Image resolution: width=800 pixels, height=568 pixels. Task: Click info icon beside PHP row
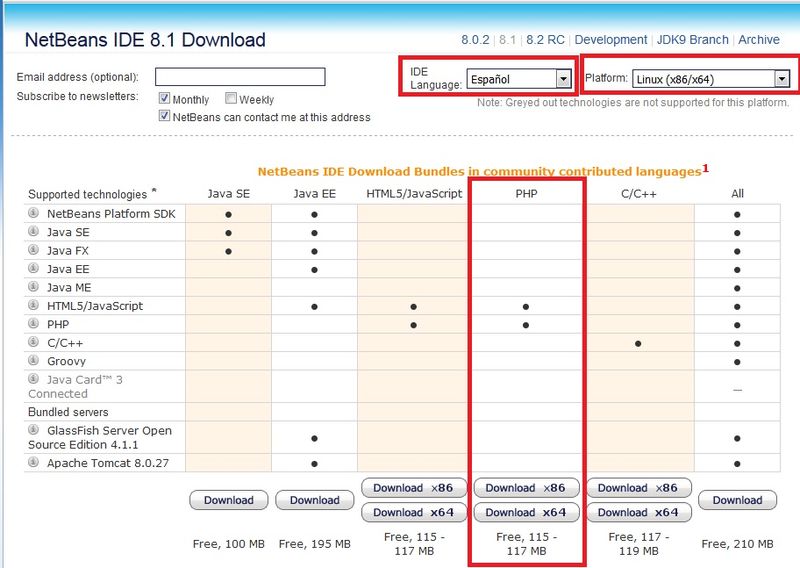click(x=33, y=323)
